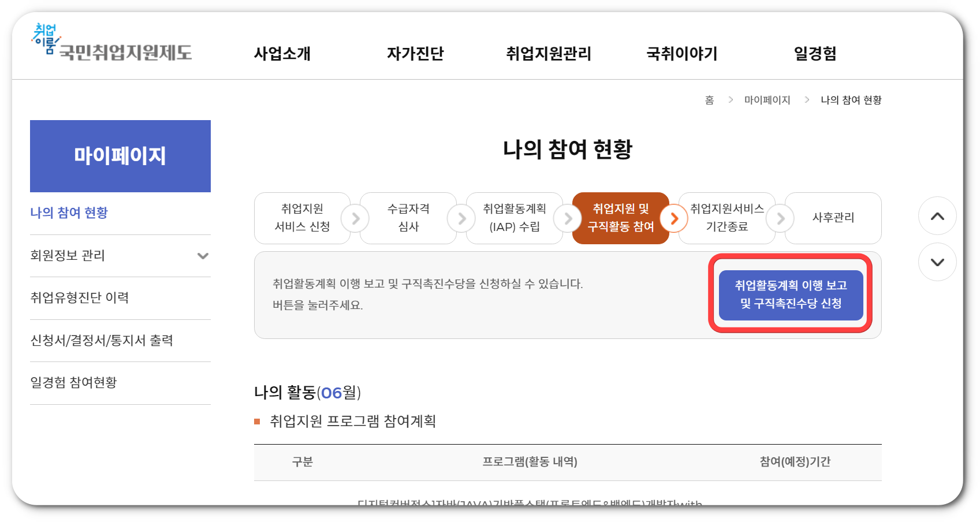
Task: Select the 취업지원 및 구직활동 참여 step
Action: [x=621, y=218]
